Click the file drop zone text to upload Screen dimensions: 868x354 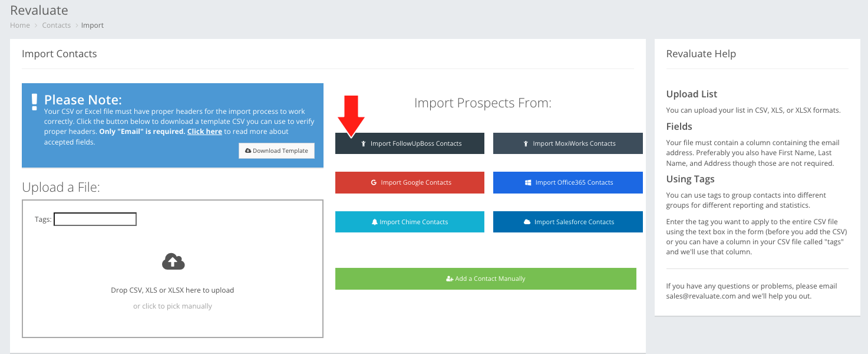click(x=173, y=290)
